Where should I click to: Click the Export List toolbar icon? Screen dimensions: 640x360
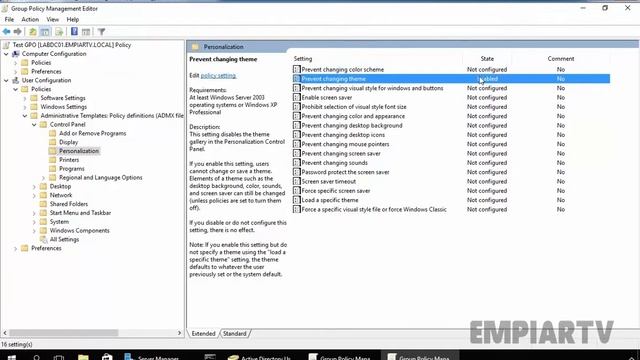tap(59, 31)
